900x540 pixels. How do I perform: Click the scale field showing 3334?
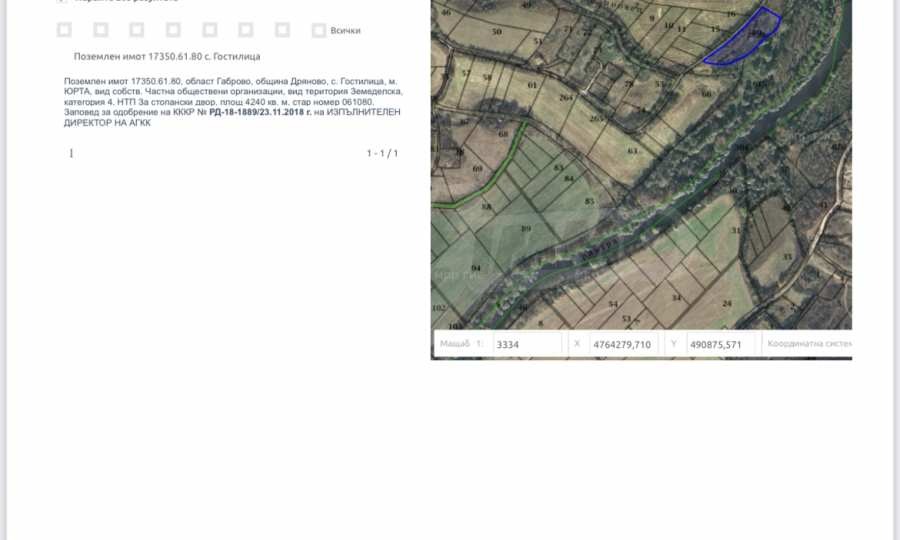click(x=526, y=345)
